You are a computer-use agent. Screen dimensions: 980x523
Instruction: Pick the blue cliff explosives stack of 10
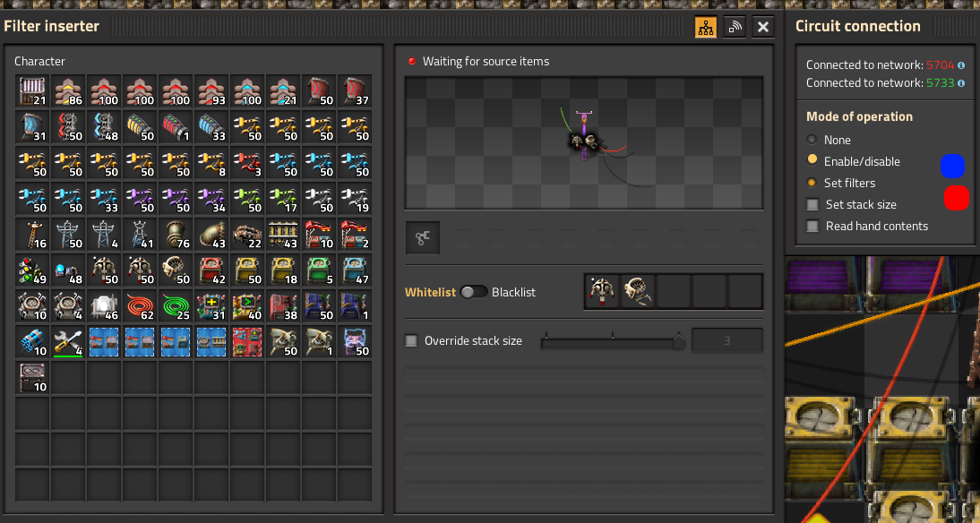[32, 342]
